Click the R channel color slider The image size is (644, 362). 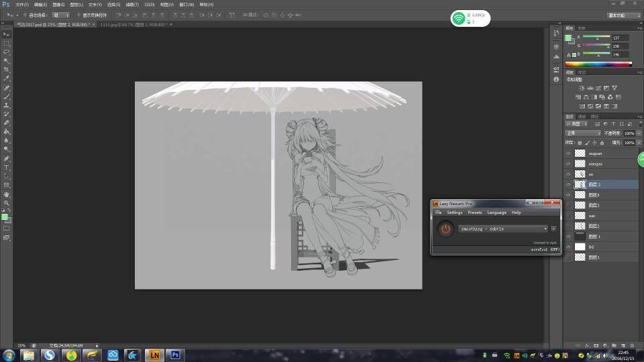pos(596,38)
